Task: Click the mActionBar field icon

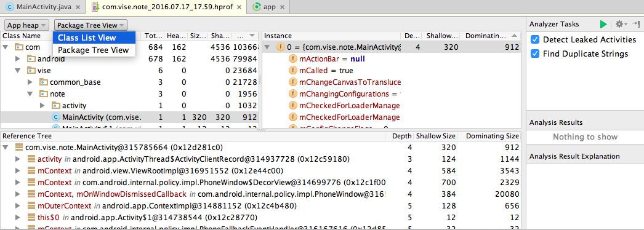Action: [x=293, y=59]
